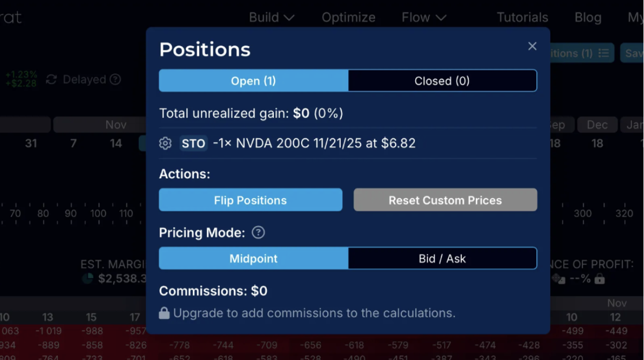Select Midpoint pricing mode

pyautogui.click(x=253, y=259)
